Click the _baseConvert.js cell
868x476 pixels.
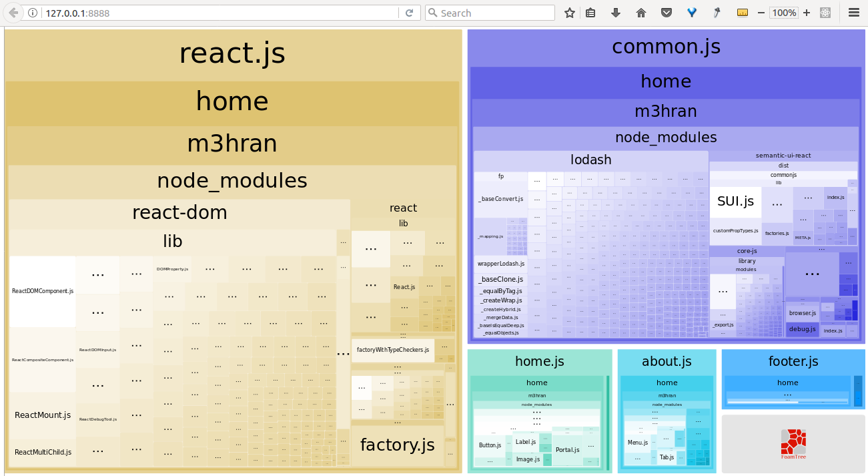pos(500,199)
